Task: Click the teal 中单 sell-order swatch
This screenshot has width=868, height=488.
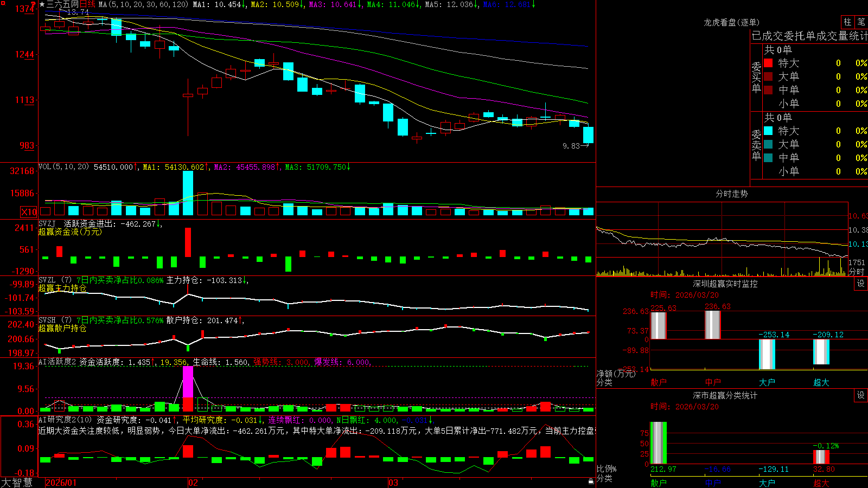Action: tap(768, 158)
